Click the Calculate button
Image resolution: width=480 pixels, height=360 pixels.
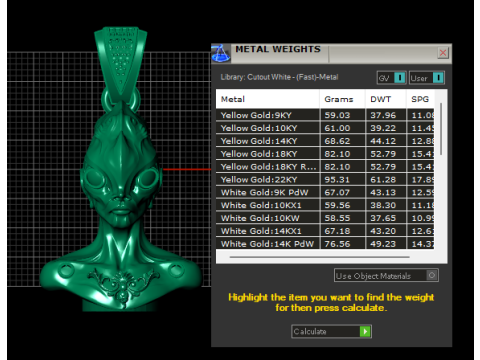point(331,331)
